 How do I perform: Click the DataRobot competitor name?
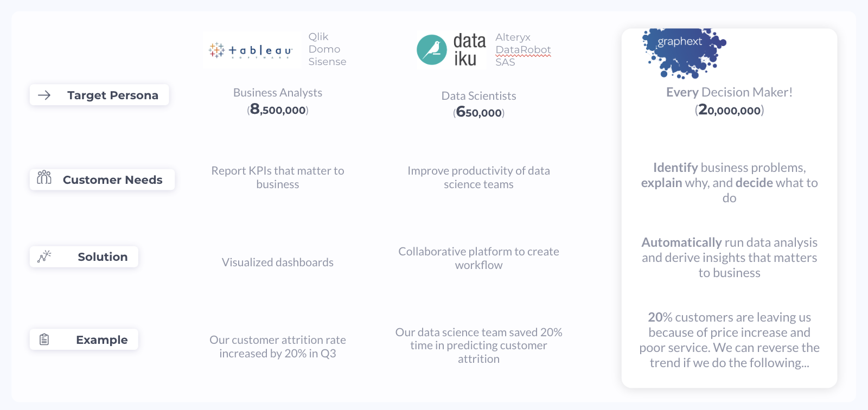pos(523,50)
